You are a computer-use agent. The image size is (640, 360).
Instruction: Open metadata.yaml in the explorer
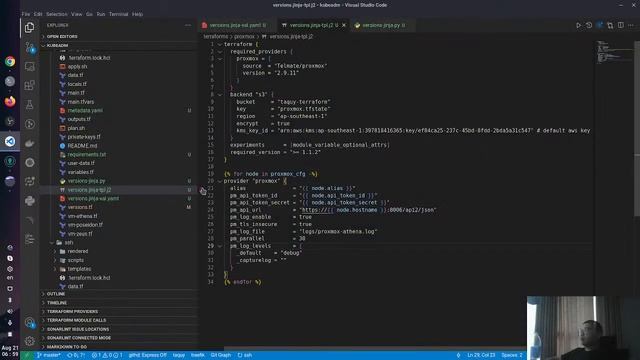tap(118, 111)
